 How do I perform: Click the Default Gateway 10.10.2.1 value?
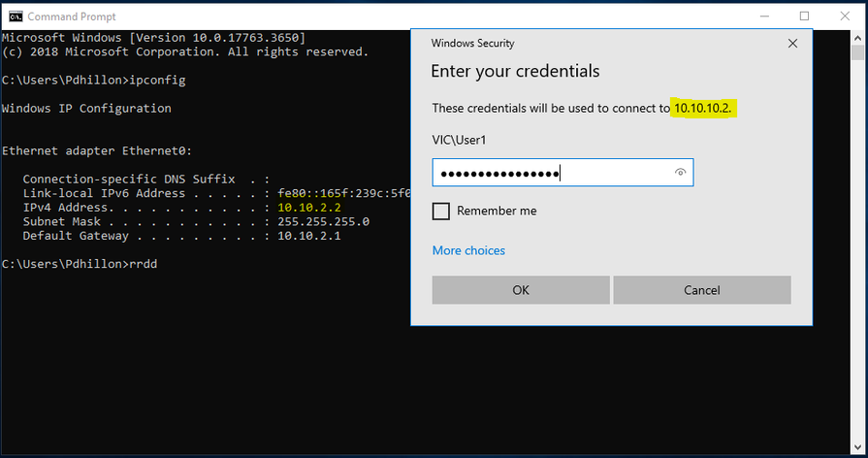point(309,236)
